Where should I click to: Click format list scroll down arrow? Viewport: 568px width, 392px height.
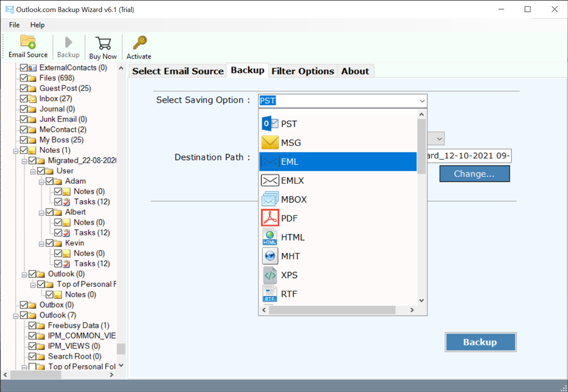point(421,301)
